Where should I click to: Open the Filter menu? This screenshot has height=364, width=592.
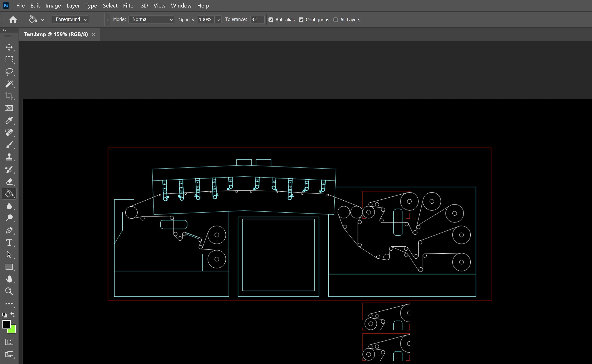tap(129, 5)
